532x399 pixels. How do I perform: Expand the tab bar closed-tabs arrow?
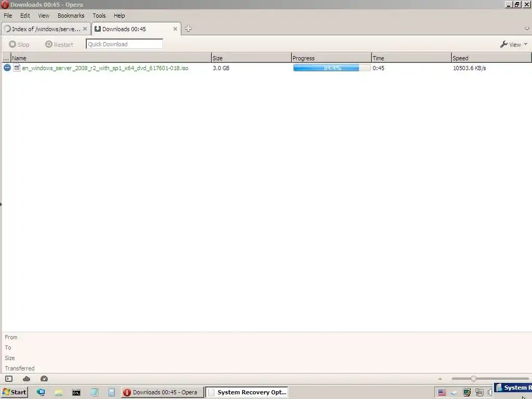tap(527, 29)
